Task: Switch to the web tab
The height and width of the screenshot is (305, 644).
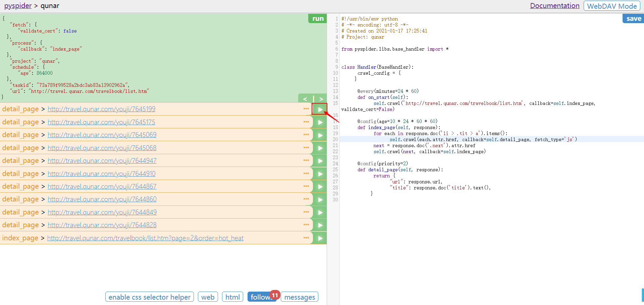Action: click(x=208, y=297)
